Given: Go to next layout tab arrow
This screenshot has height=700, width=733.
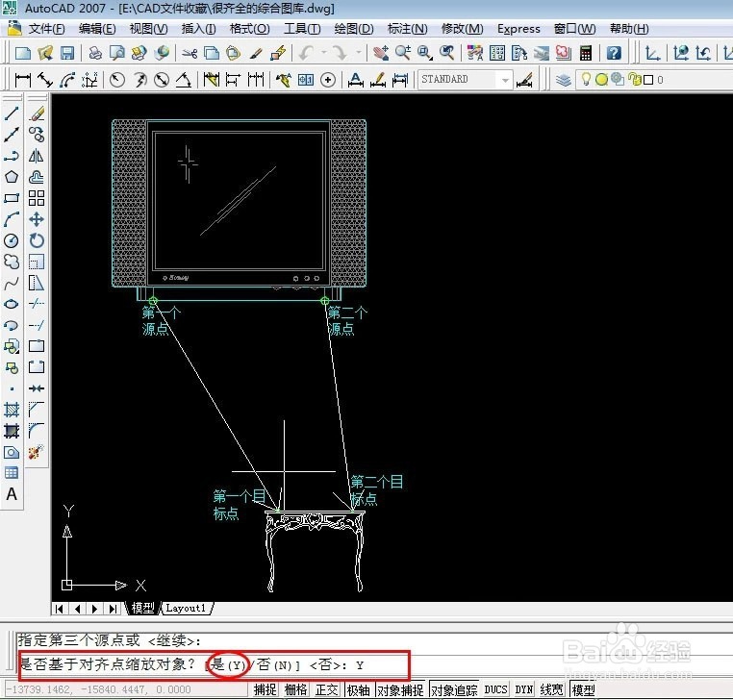Looking at the screenshot, I should pos(95,609).
